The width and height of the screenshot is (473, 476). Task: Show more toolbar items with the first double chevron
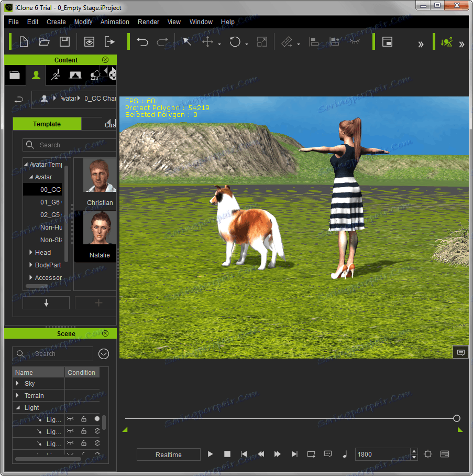click(x=421, y=45)
